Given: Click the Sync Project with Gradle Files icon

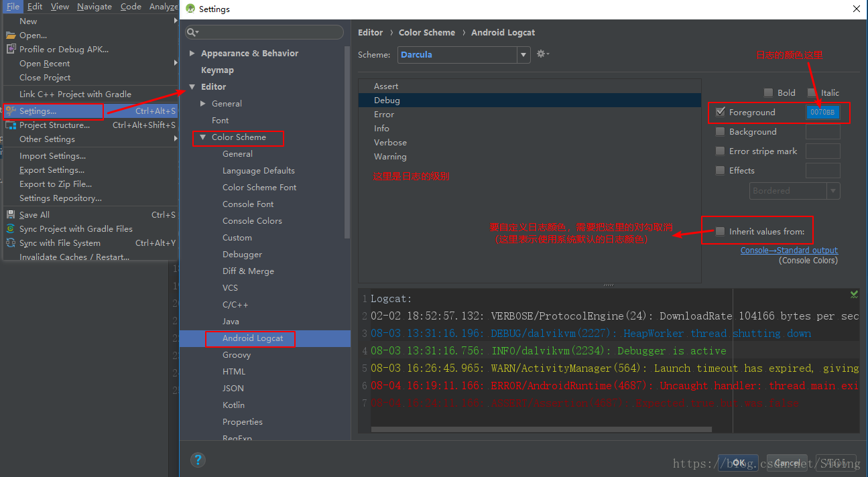Looking at the screenshot, I should pos(11,229).
